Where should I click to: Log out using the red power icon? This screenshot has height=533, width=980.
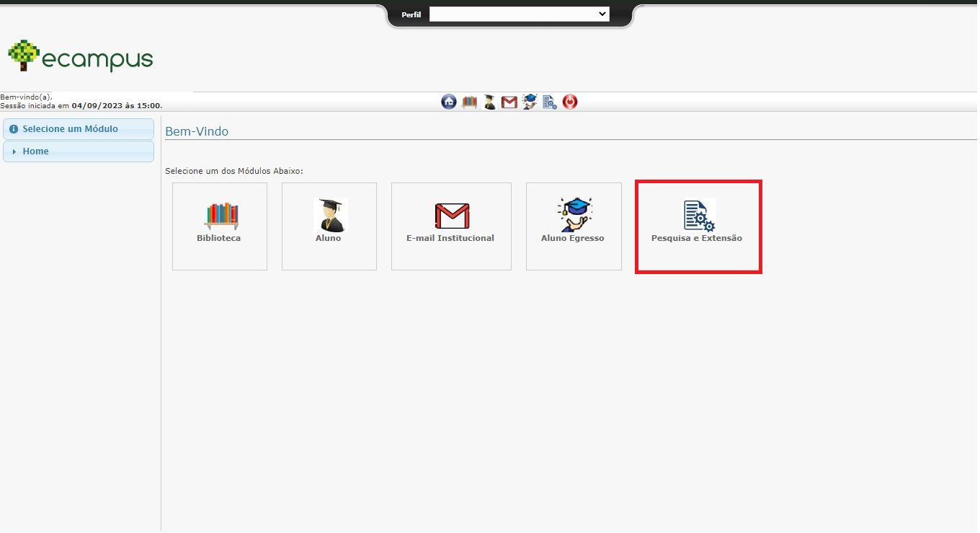click(x=570, y=102)
